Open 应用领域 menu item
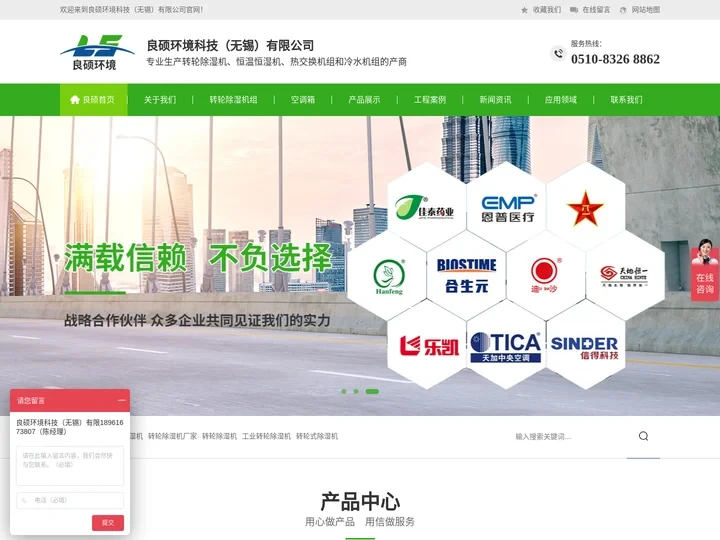 coord(561,100)
